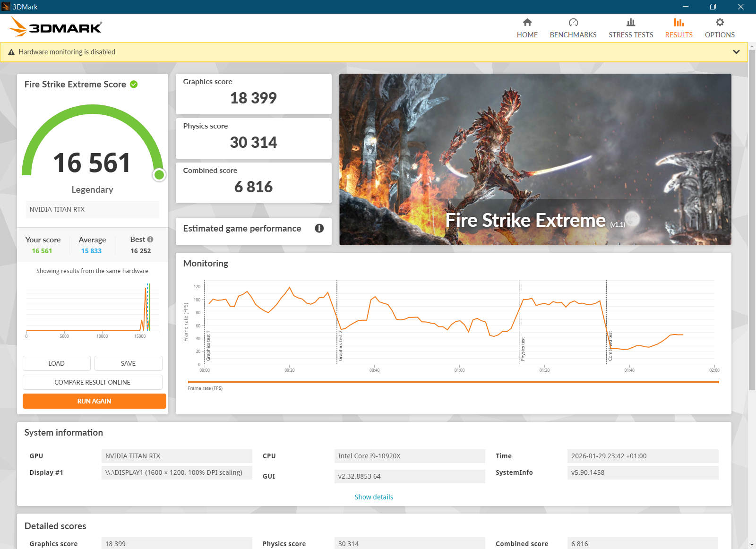Screen dimensions: 756x549
Task: Click the info icon beside Best score
Action: pyautogui.click(x=150, y=240)
